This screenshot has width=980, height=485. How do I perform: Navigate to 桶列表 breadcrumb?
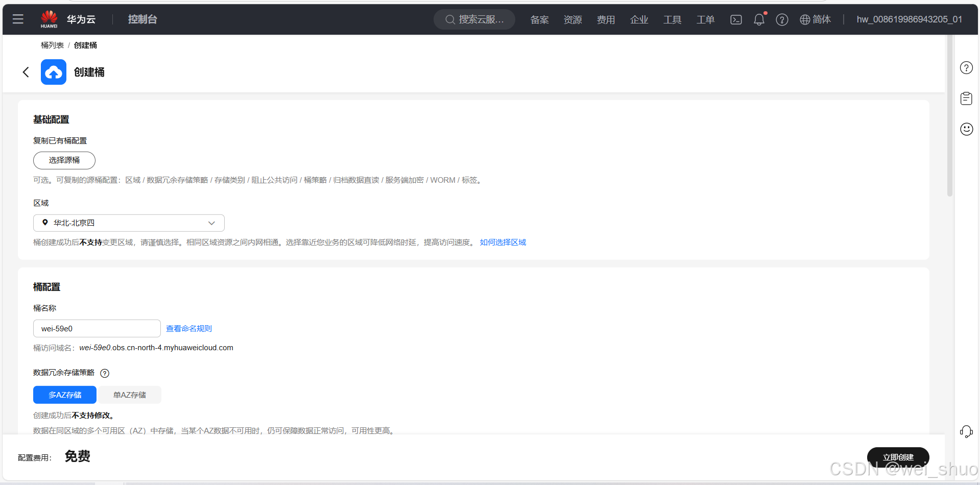(52, 45)
